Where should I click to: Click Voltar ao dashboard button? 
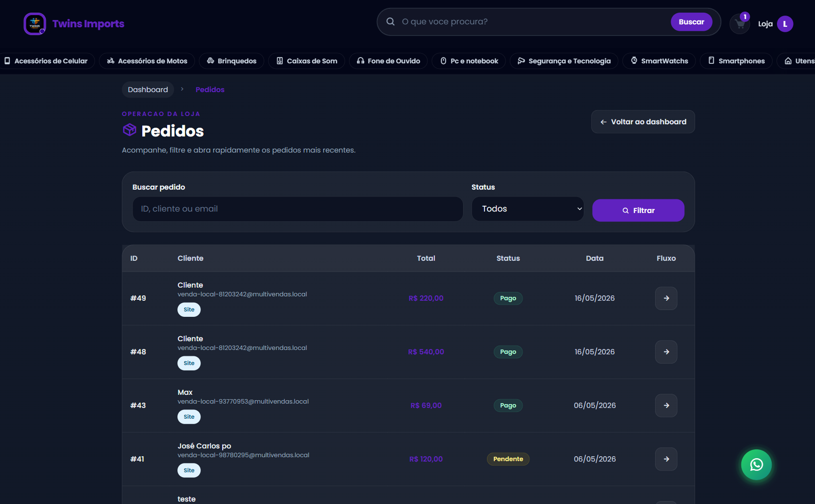643,122
